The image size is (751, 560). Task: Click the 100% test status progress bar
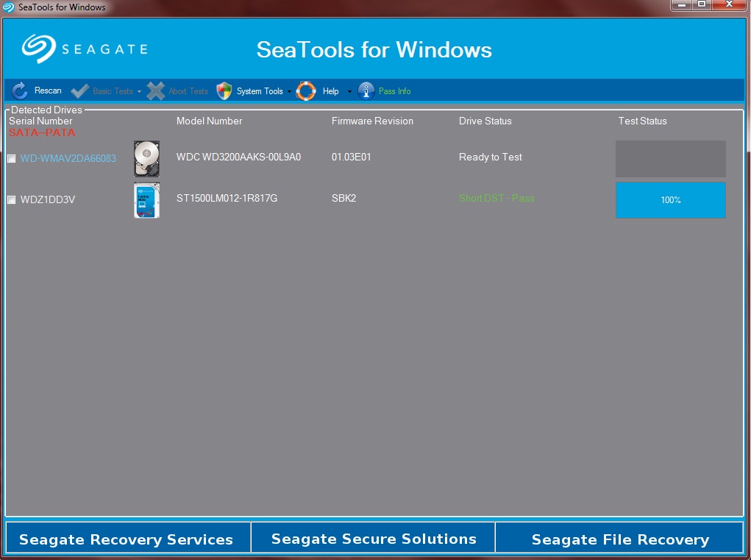coord(670,200)
